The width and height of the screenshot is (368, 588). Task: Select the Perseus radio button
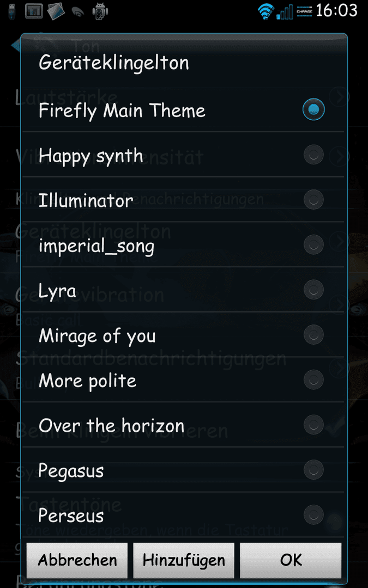(313, 514)
